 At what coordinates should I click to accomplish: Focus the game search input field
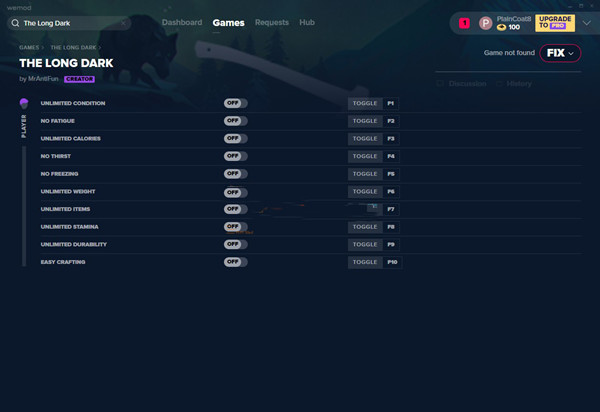69,23
